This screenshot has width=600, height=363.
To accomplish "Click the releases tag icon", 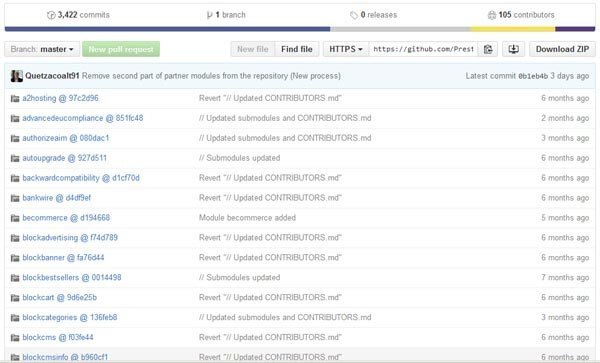I will (354, 15).
